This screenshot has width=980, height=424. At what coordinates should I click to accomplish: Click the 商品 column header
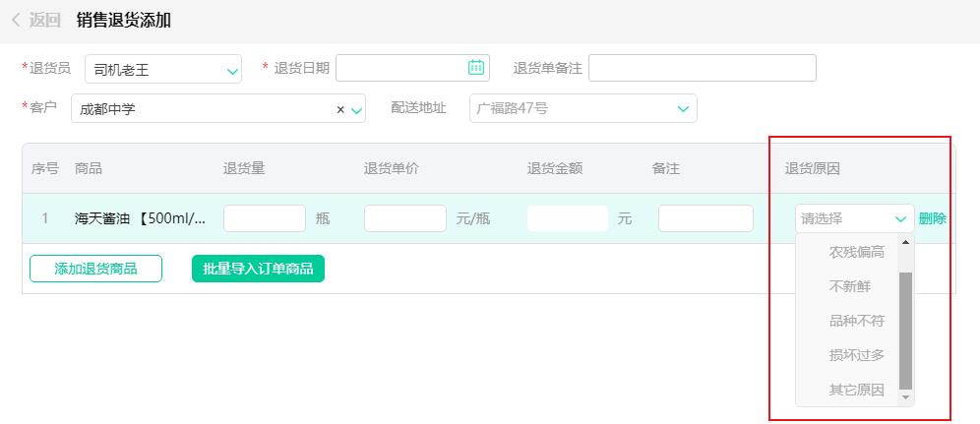point(89,168)
